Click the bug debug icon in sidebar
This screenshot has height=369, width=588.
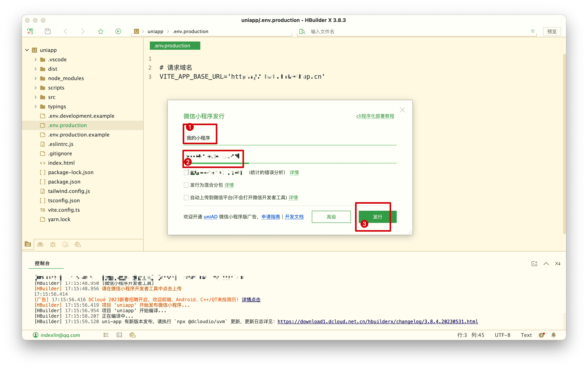coord(53,244)
